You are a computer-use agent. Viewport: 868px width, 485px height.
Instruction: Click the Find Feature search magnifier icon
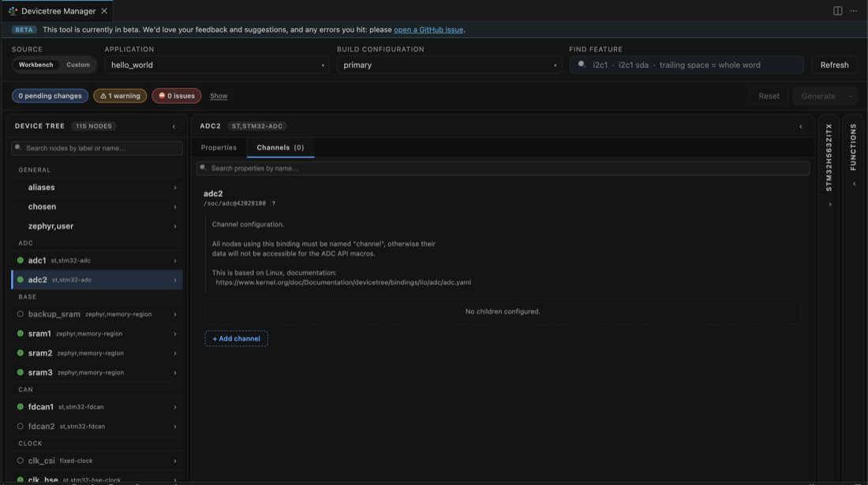click(582, 65)
